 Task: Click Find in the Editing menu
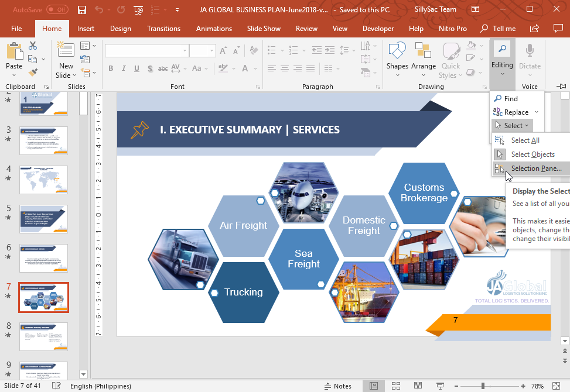[510, 99]
